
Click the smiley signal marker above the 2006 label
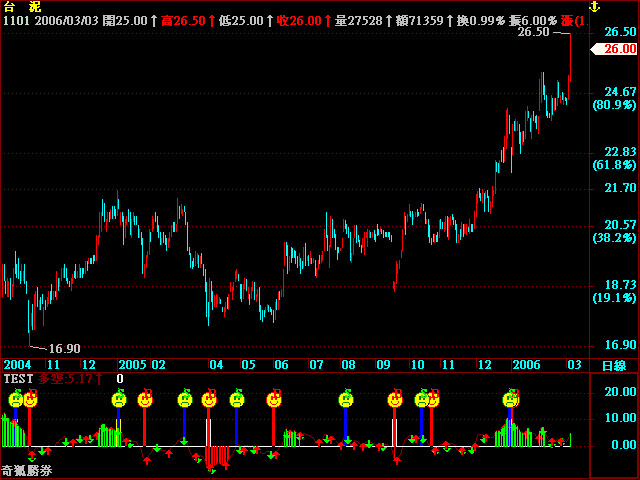[x=511, y=400]
